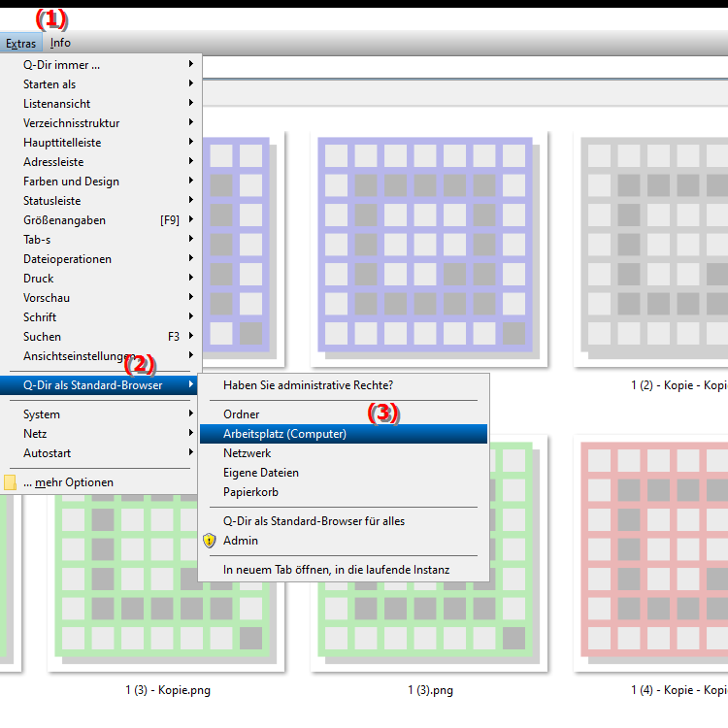Open the Info menu
The height and width of the screenshot is (728, 728).
(x=60, y=43)
